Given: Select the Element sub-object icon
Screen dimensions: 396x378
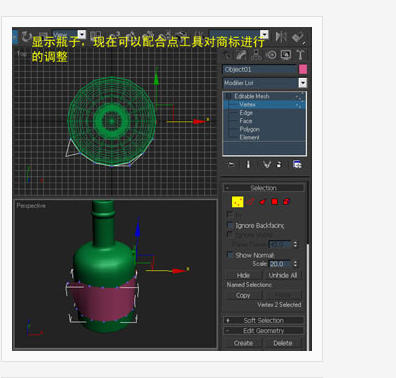Looking at the screenshot, I should pyautogui.click(x=286, y=202).
